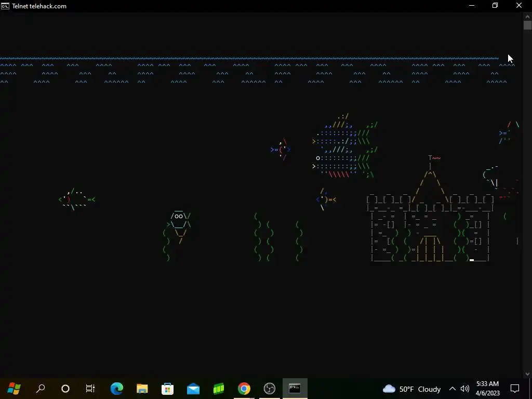The height and width of the screenshot is (399, 532).
Task: Open the notification center icon
Action: 515,389
